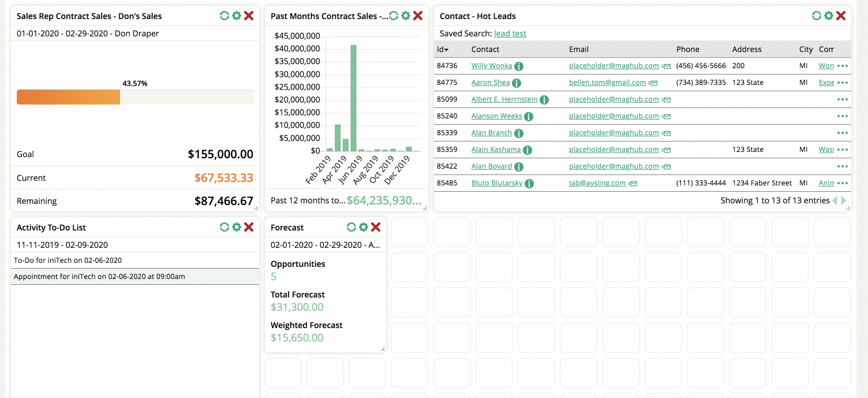Refresh the Past Months Contract Sales widget
868x398 pixels.
click(x=394, y=16)
